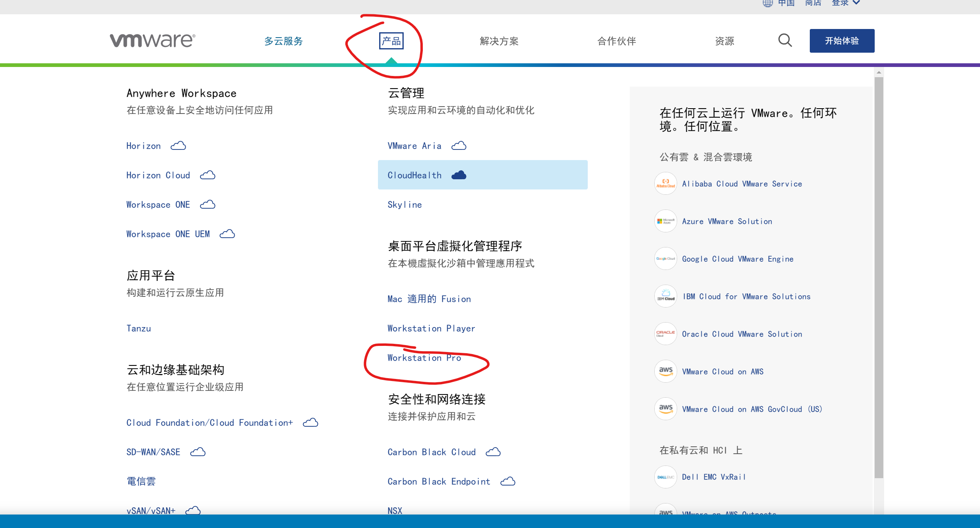Click the Dell EMC logo icon
Screen dimensions: 980x528
pos(665,477)
